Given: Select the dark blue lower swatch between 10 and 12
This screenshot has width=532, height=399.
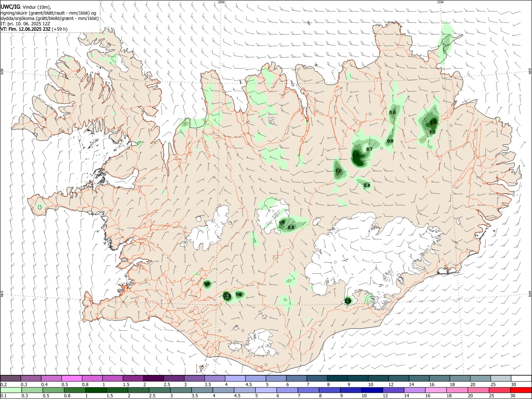Looking at the screenshot, I should pos(372,390).
